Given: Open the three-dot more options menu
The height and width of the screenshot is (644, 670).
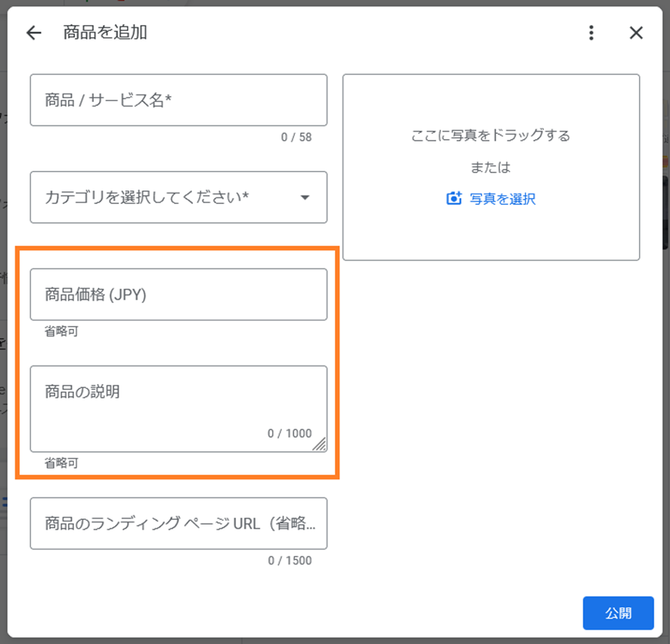Looking at the screenshot, I should point(591,33).
